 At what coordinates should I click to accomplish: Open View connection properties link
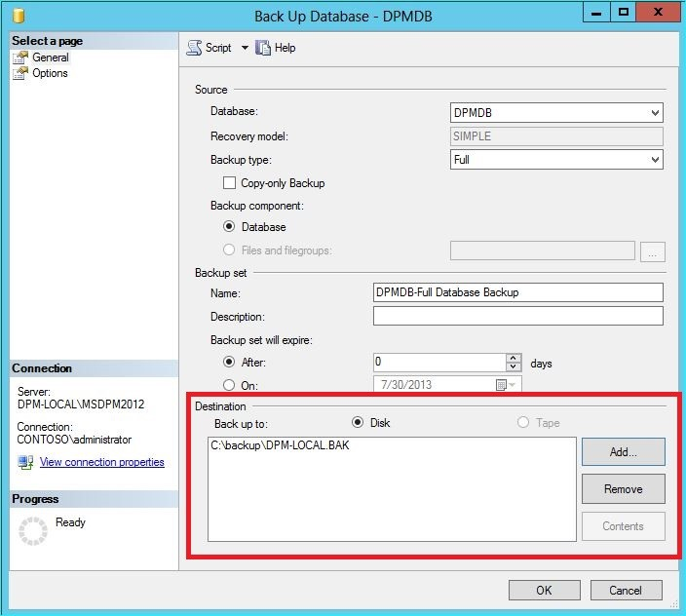[102, 462]
